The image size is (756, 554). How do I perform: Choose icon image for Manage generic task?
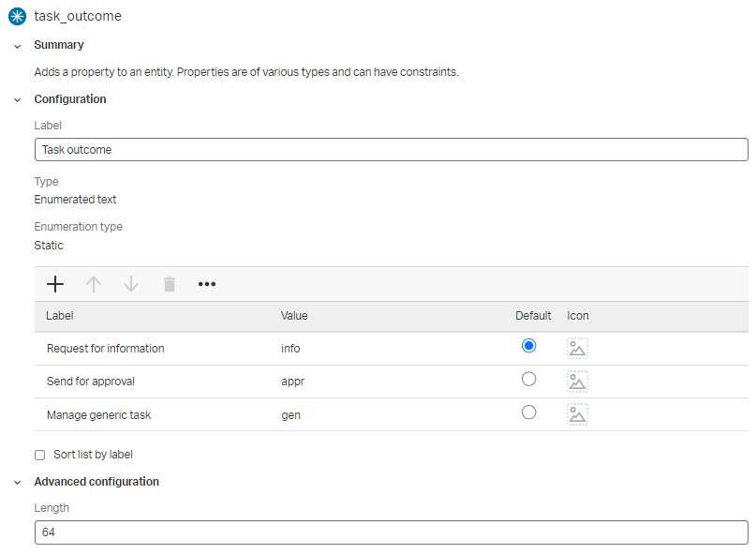click(x=577, y=414)
